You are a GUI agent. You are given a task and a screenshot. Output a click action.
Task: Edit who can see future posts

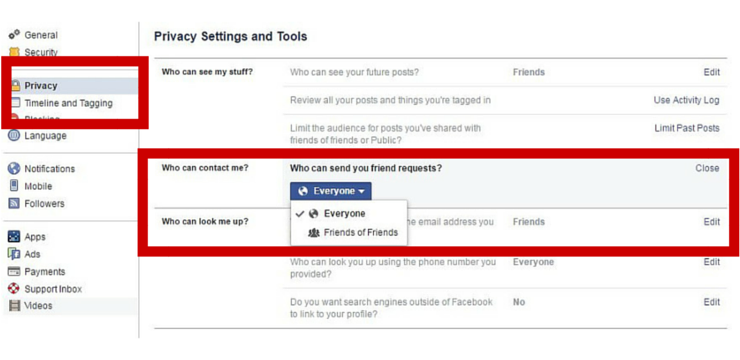(712, 72)
